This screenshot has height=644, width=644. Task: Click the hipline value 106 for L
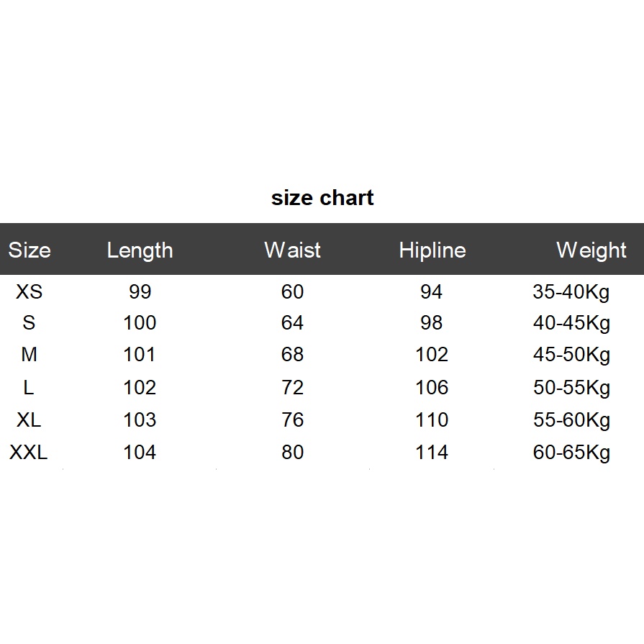pos(432,387)
